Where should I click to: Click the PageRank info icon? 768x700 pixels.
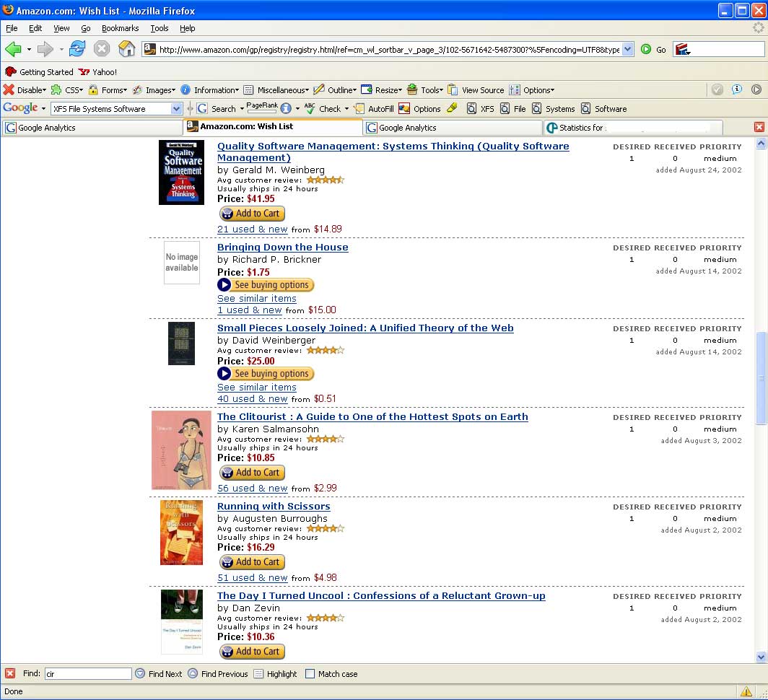click(286, 109)
